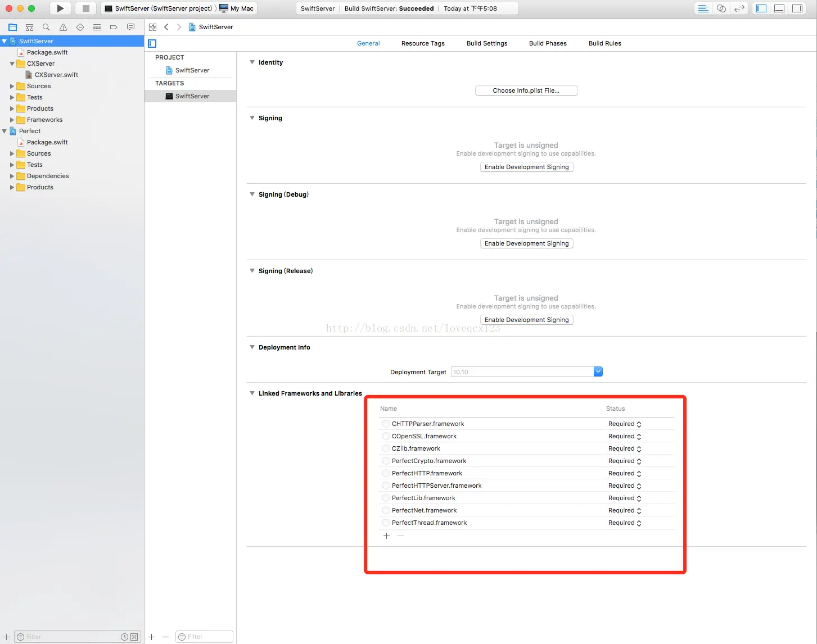Screen dimensions: 817x644
Task: Go back in editor history
Action: tap(166, 27)
